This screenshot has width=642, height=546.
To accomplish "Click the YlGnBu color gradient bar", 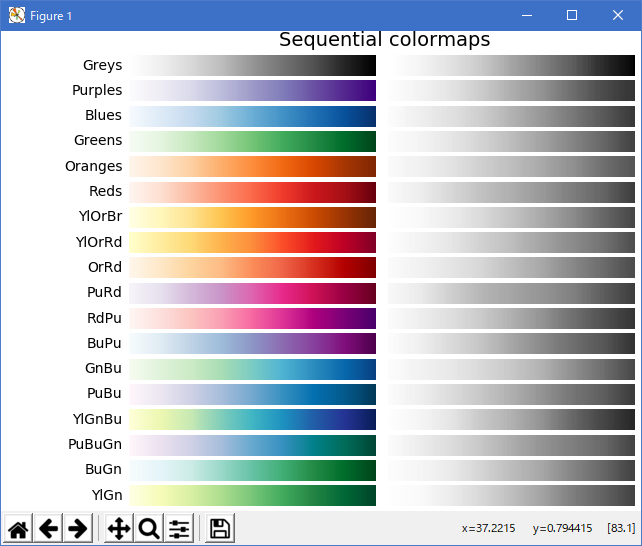I will pos(253,420).
